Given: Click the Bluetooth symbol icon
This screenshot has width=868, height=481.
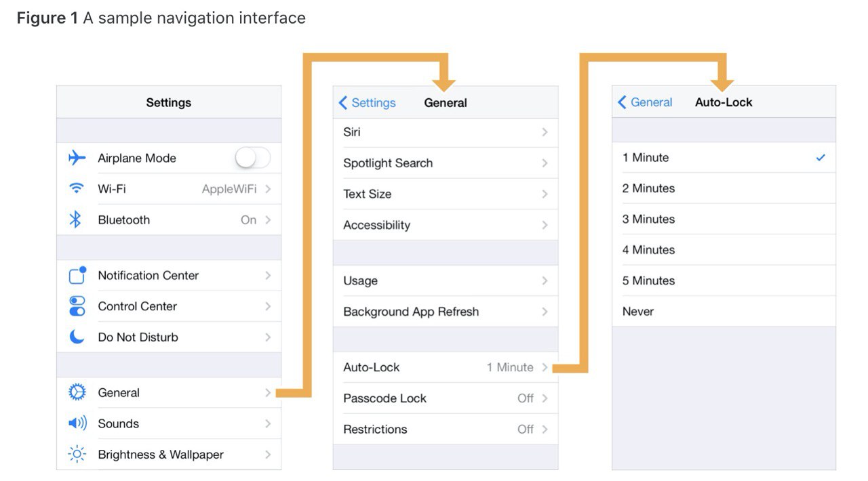Looking at the screenshot, I should click(x=76, y=219).
